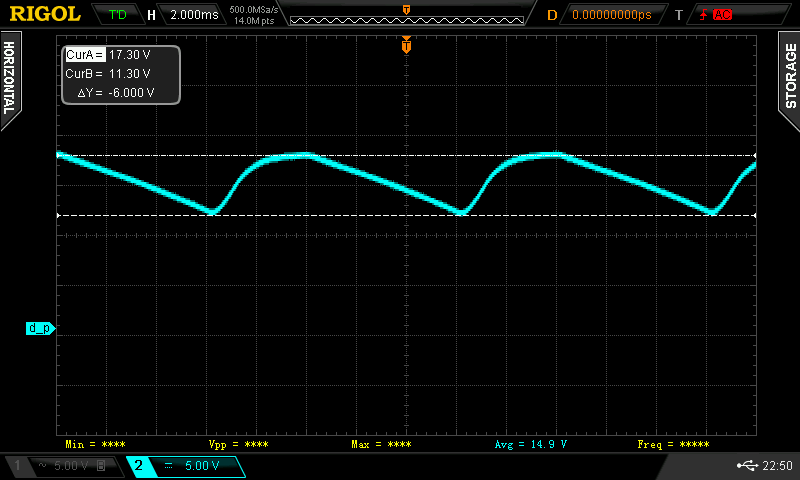This screenshot has width=800, height=480.
Task: Click the 17.30 V CurA value
Action: coord(130,55)
